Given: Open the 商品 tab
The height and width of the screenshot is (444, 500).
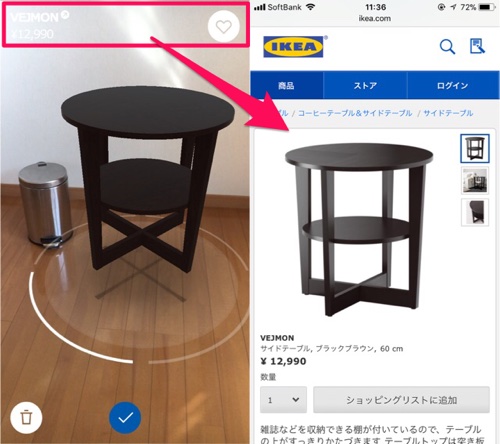Looking at the screenshot, I should point(287,85).
